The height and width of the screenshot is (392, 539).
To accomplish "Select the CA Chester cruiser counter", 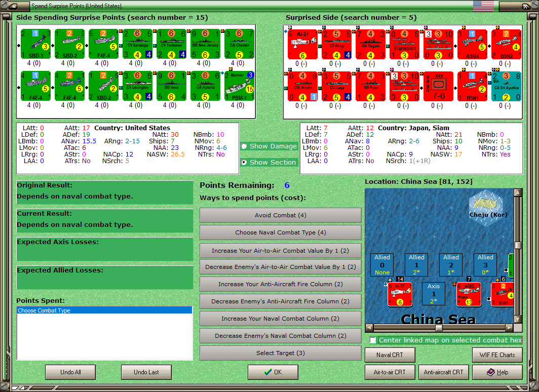I will (240, 44).
